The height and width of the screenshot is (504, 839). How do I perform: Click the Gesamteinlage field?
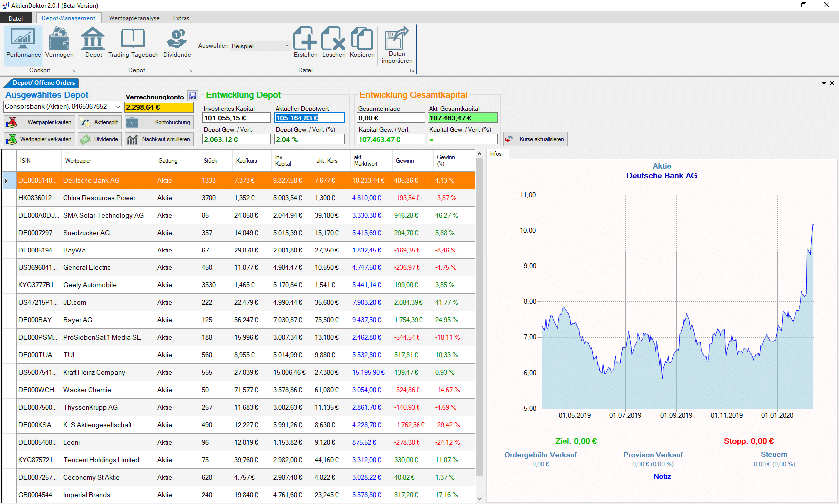pos(391,118)
